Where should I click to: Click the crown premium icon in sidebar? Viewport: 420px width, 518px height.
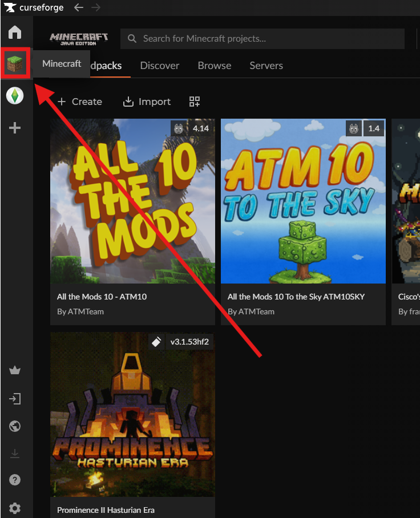[15, 371]
